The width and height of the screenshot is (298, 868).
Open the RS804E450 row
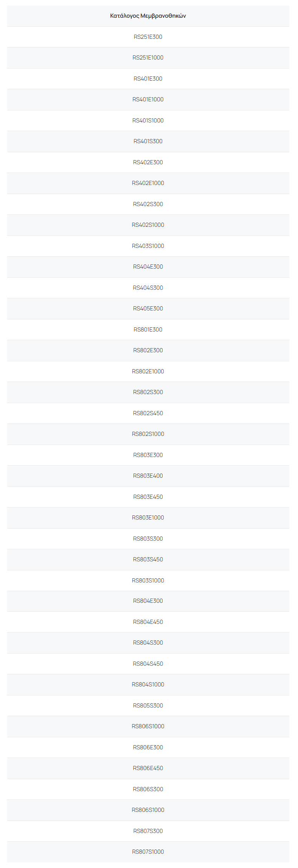click(148, 622)
